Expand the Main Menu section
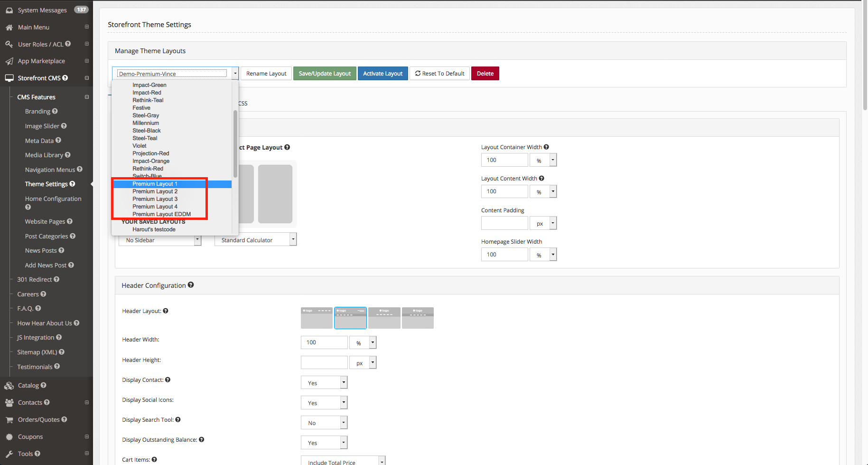The width and height of the screenshot is (868, 465). pyautogui.click(x=87, y=27)
